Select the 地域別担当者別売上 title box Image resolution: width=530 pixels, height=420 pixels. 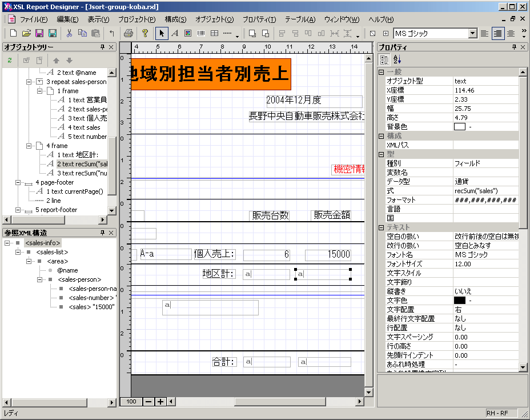211,74
